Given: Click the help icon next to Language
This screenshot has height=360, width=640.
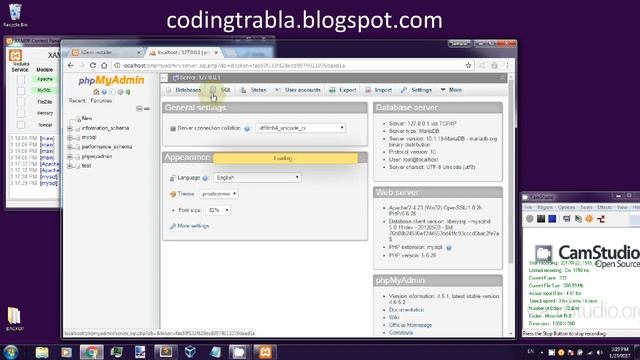Looking at the screenshot, I should pyautogui.click(x=205, y=178).
